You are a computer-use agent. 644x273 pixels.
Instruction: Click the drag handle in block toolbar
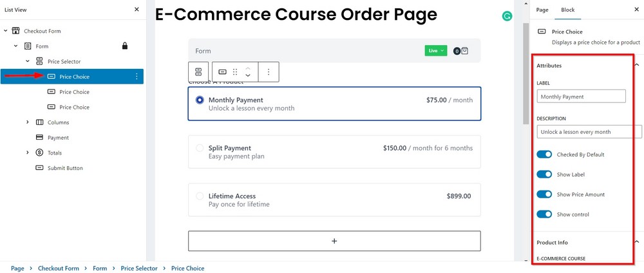235,72
